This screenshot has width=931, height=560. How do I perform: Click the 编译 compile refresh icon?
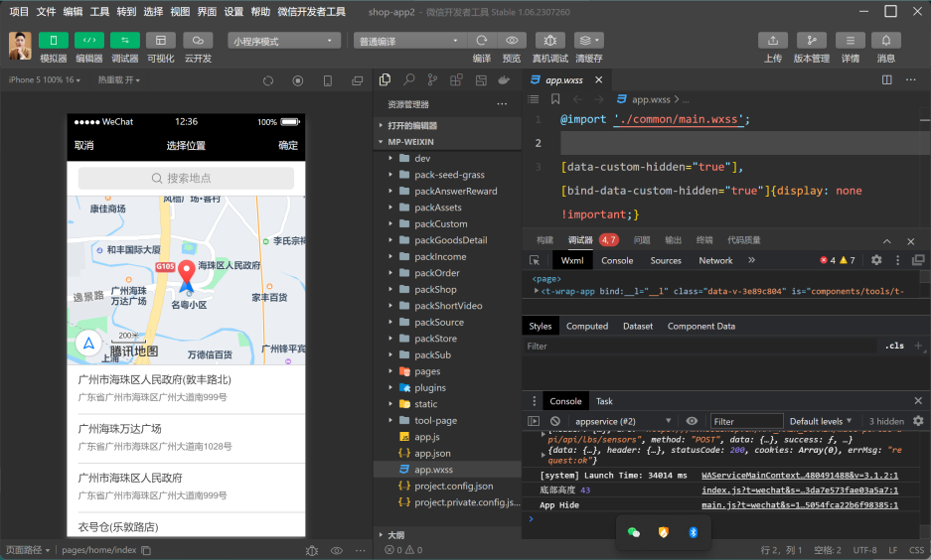[x=482, y=41]
